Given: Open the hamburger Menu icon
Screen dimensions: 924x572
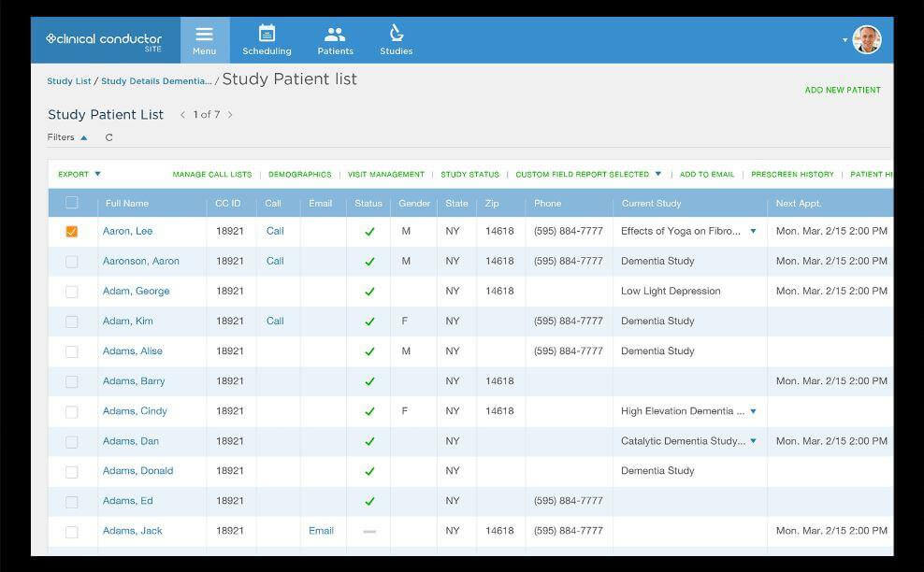Looking at the screenshot, I should [x=205, y=35].
